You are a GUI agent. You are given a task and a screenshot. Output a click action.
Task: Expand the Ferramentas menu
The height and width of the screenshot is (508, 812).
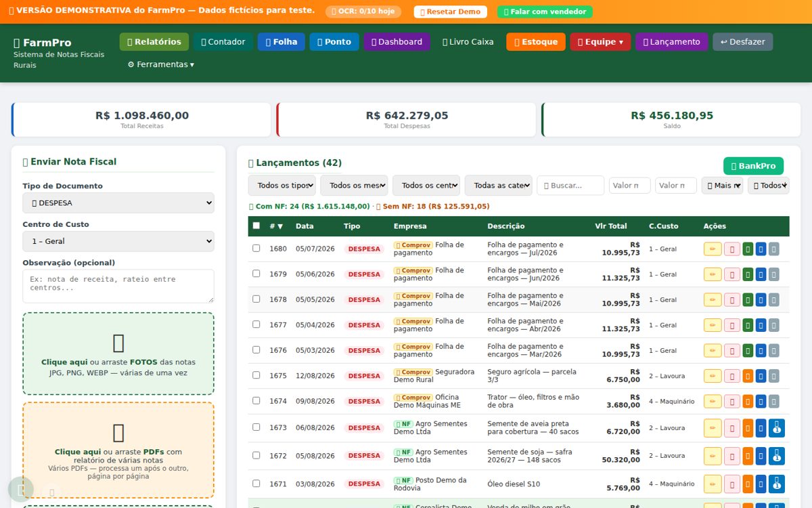click(161, 64)
